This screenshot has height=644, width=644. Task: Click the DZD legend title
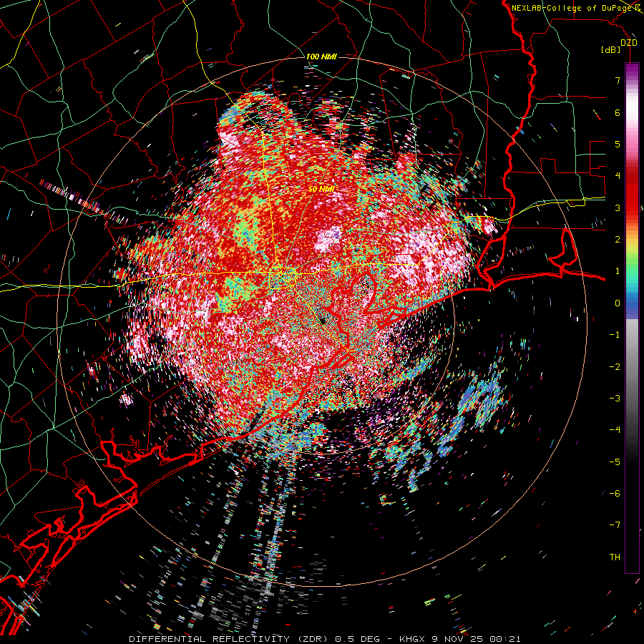629,43
